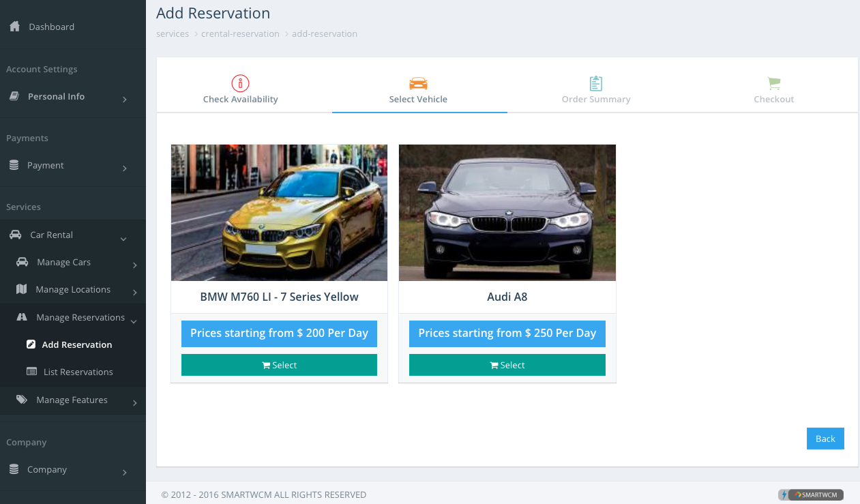860x504 pixels.
Task: Click the BMW M760 LI - 7 Series Yellow title
Action: tap(279, 297)
